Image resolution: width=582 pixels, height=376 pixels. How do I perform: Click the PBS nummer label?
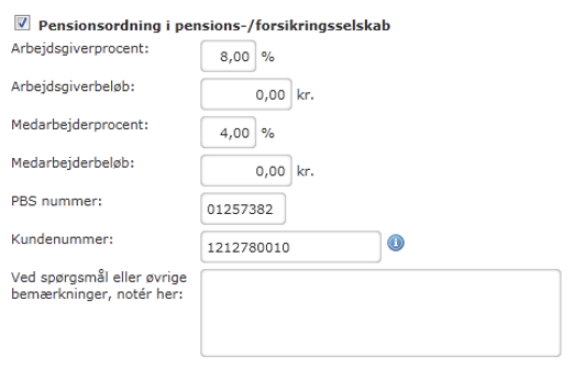click(56, 201)
